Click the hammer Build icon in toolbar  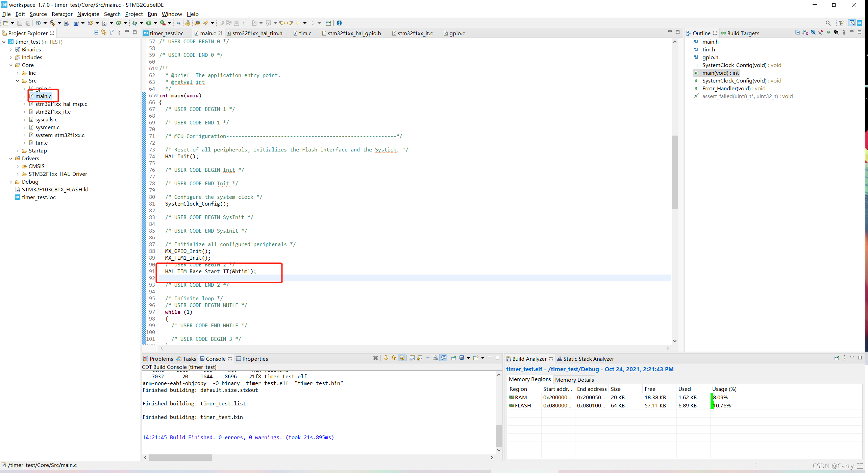point(52,23)
